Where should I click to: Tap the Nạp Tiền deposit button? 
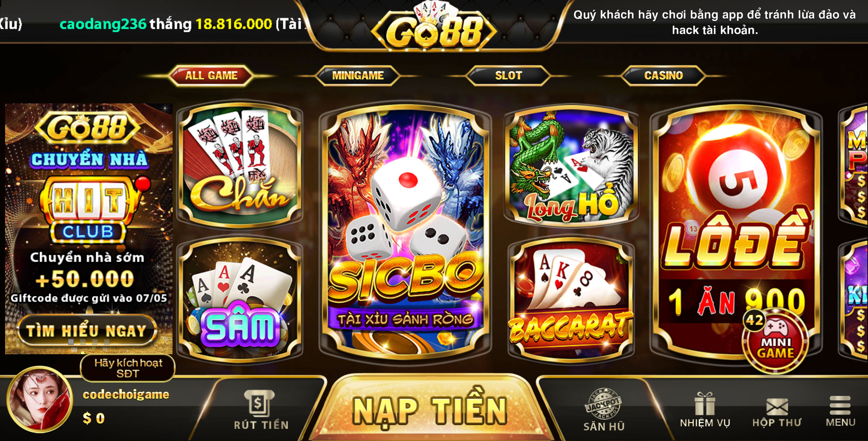click(430, 410)
